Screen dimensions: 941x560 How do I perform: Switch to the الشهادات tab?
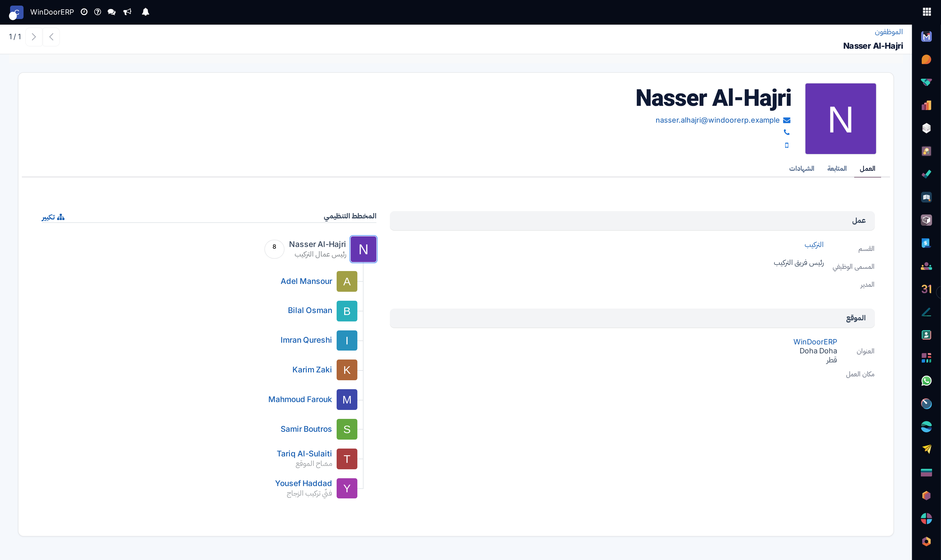point(802,169)
